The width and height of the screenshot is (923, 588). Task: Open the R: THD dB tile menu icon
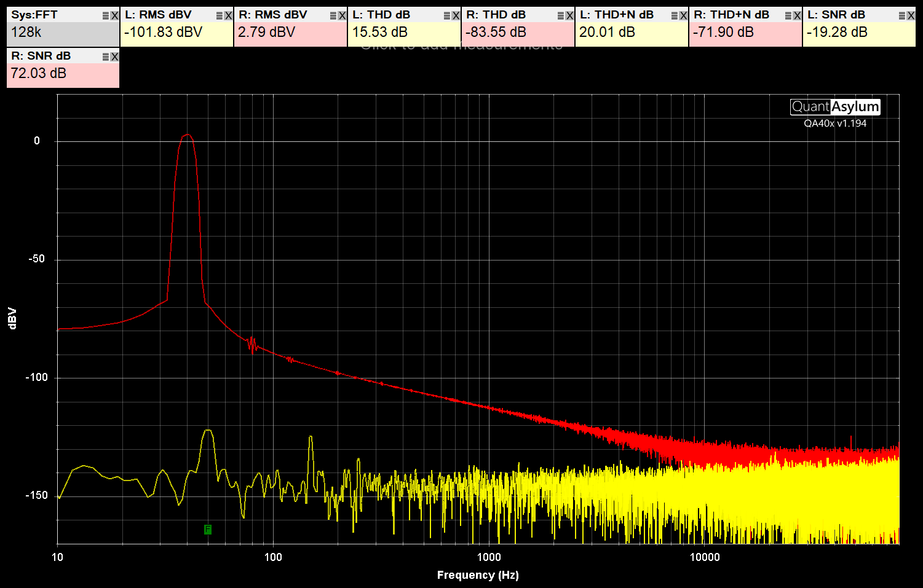coord(561,15)
